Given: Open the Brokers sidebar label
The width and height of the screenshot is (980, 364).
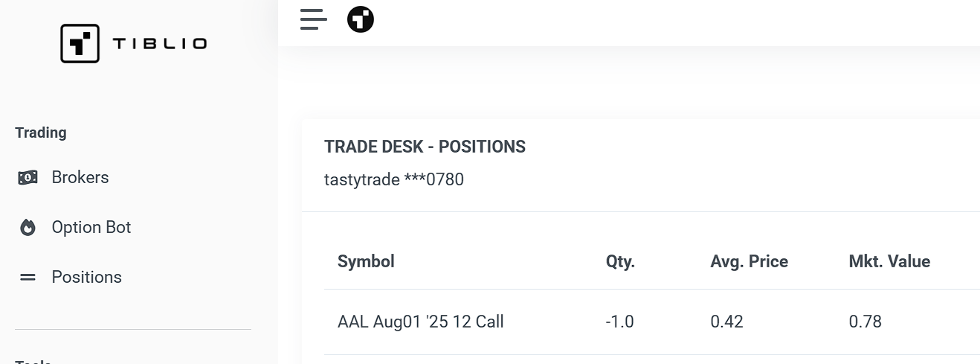Looking at the screenshot, I should (x=80, y=178).
